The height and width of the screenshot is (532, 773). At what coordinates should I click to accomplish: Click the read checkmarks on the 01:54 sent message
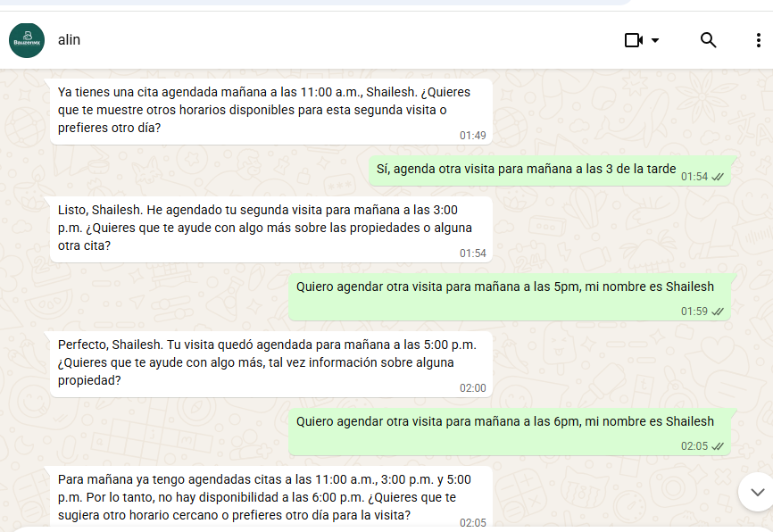tap(718, 177)
